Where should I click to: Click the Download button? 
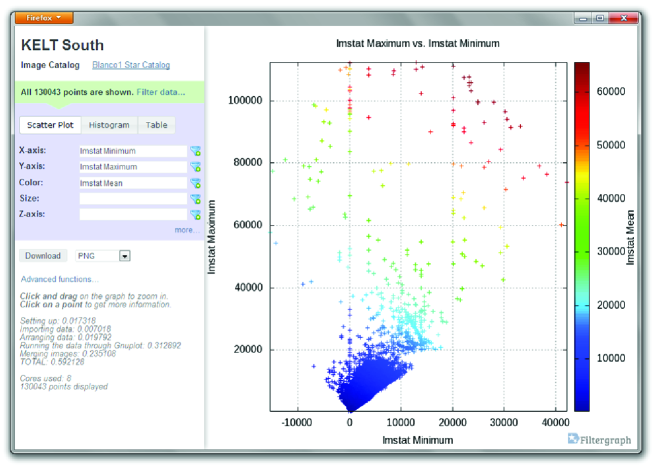[43, 256]
